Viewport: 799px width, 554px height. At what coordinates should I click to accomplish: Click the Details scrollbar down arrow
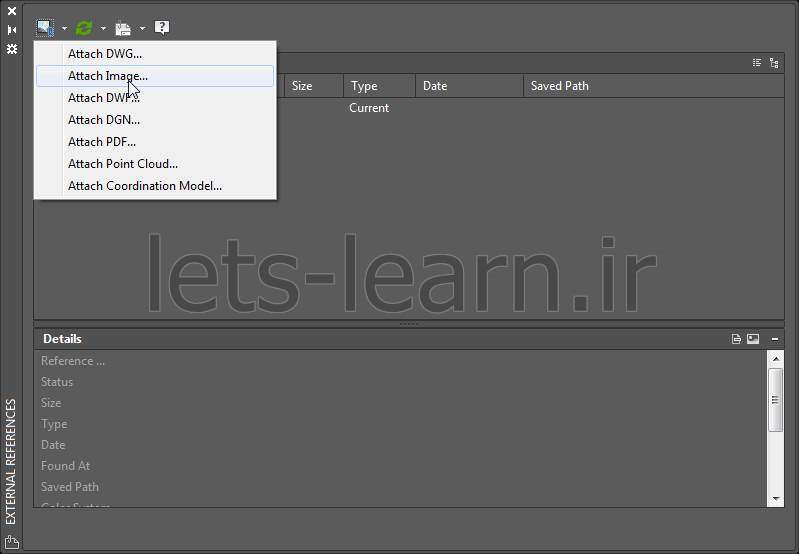(x=776, y=498)
